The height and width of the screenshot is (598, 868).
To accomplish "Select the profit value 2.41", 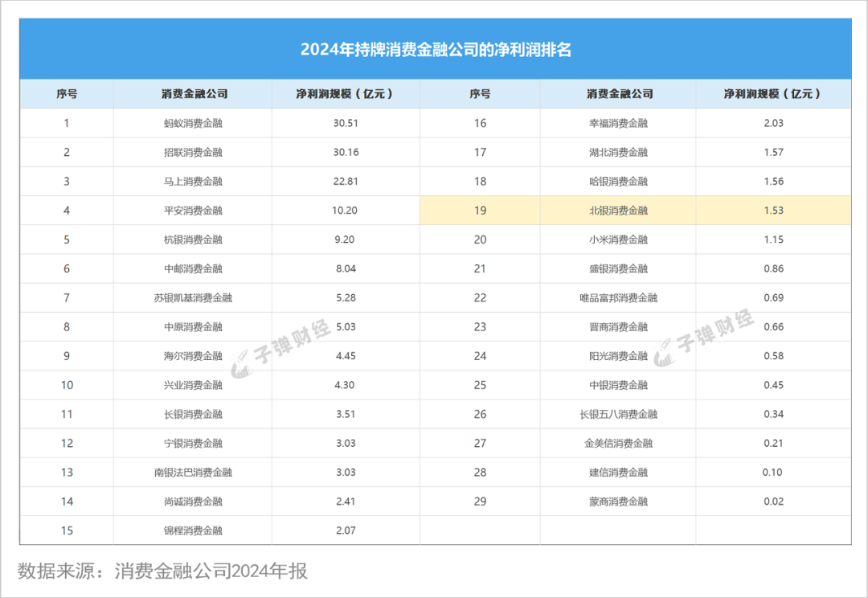I will click(x=346, y=502).
